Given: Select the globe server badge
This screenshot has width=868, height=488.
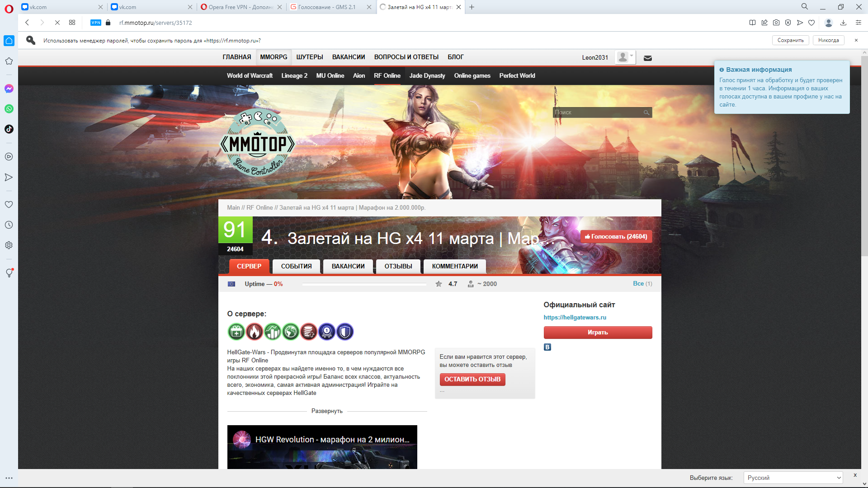Looking at the screenshot, I should tap(291, 332).
